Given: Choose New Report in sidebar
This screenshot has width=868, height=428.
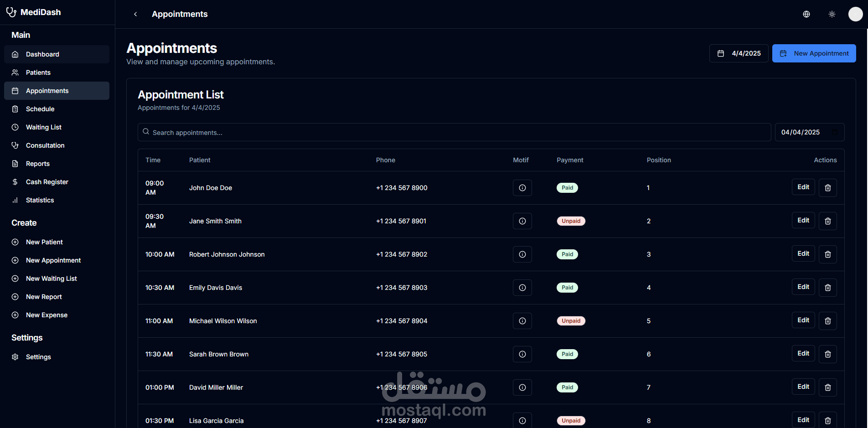Looking at the screenshot, I should coord(57,297).
